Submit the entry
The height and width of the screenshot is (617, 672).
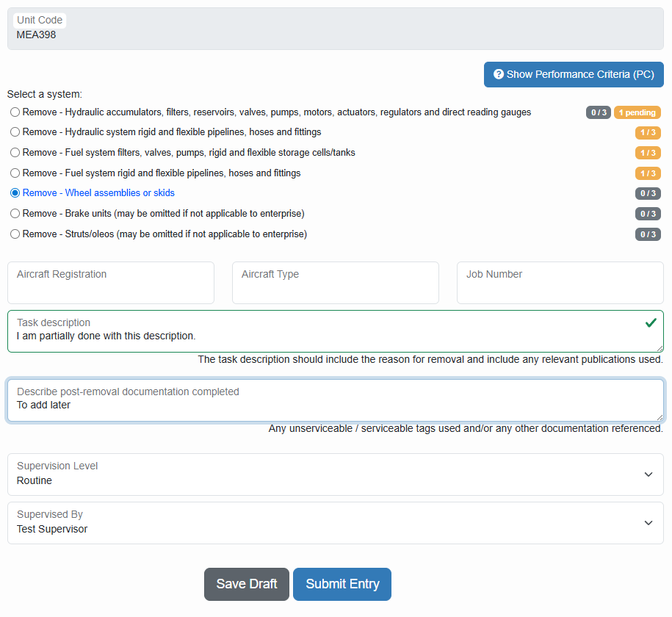[x=342, y=584]
